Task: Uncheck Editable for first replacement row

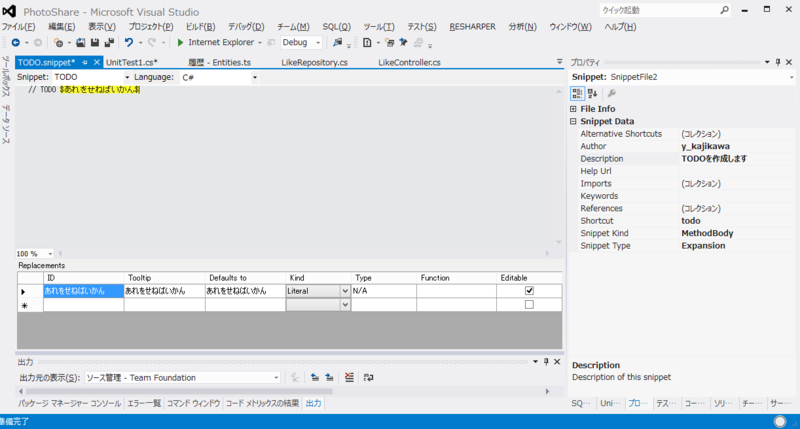Action: (529, 291)
